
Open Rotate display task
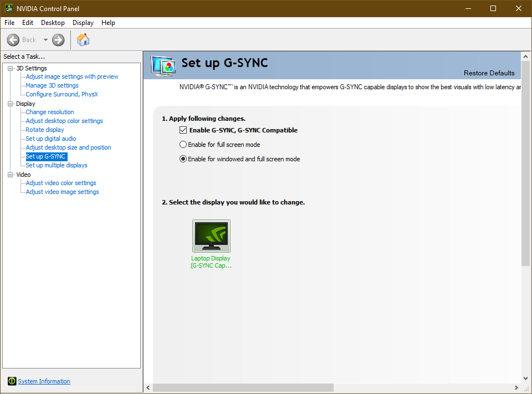[x=45, y=130]
